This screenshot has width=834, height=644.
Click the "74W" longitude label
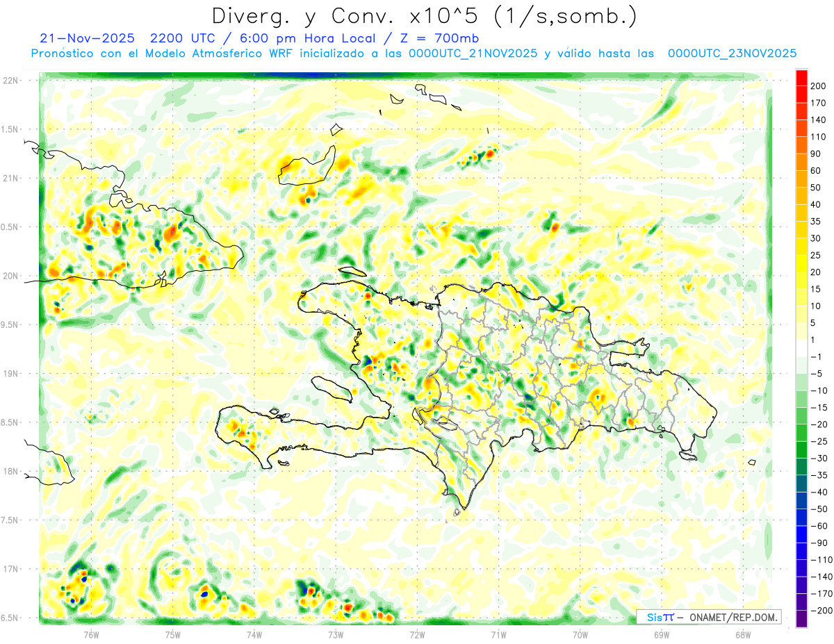coord(254,635)
